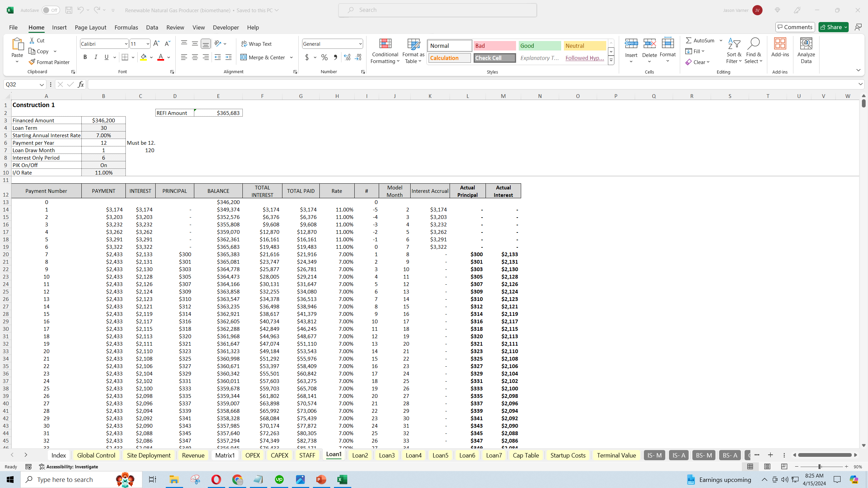This screenshot has width=868, height=488.
Task: Open File Explorer from taskbar
Action: click(x=174, y=480)
